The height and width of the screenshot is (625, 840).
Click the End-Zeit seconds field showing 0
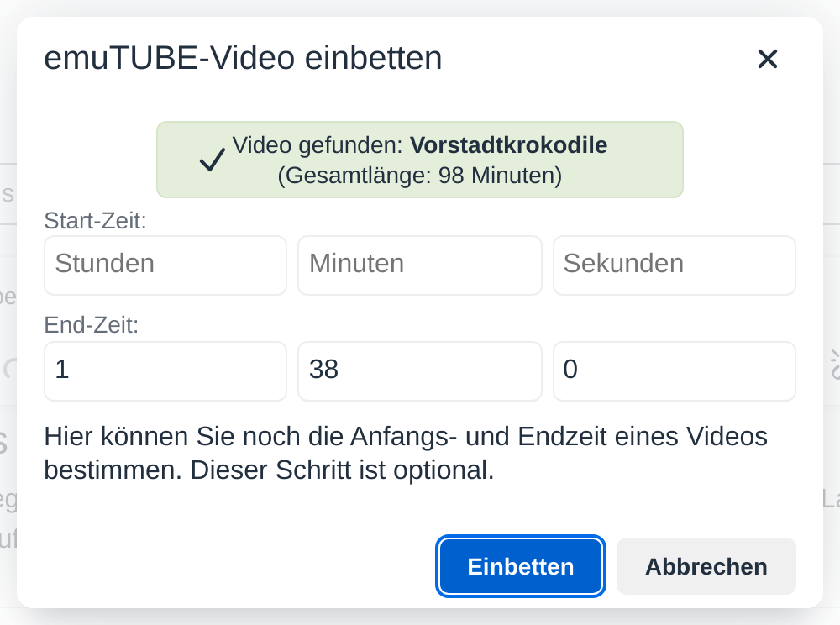coord(674,370)
